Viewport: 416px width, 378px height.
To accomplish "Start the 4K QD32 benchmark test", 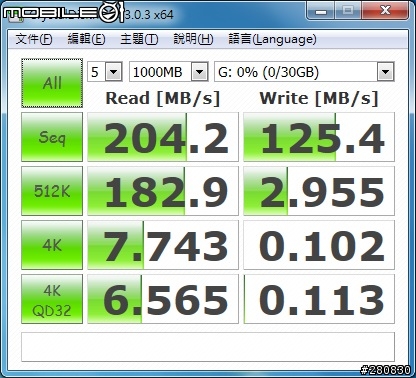I will click(52, 299).
